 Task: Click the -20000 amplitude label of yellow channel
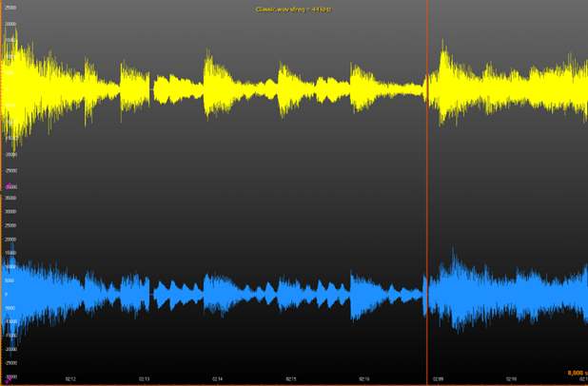[10, 154]
